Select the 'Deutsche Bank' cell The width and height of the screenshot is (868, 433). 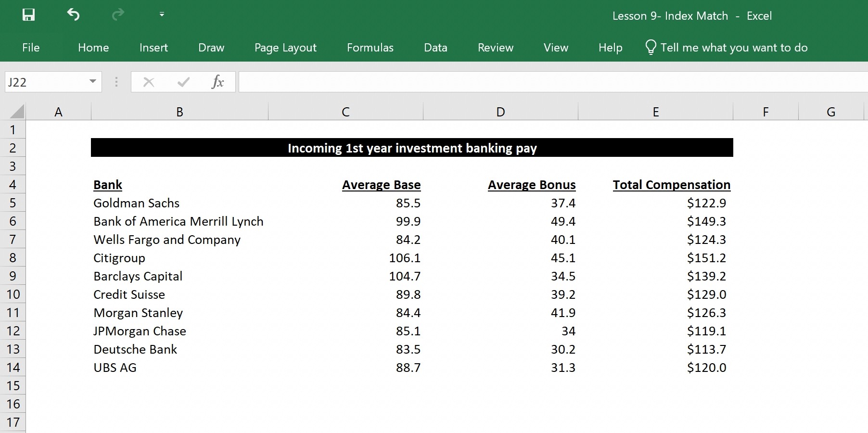179,349
